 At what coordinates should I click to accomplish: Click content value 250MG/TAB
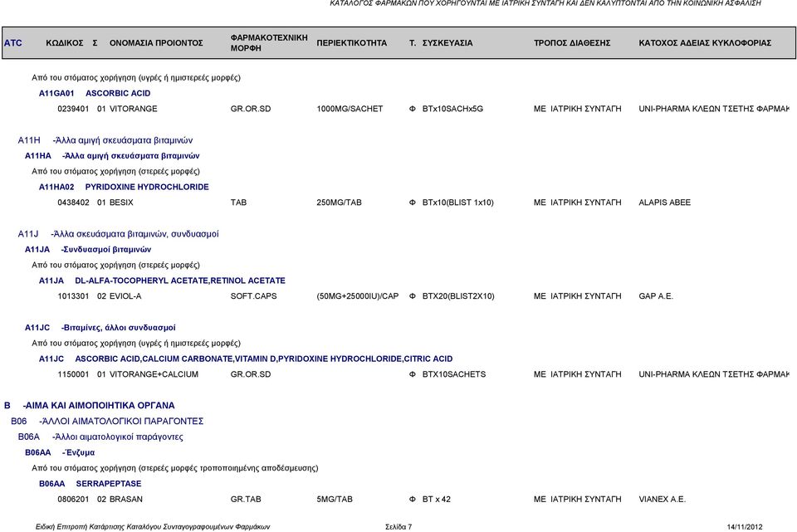[x=339, y=203]
